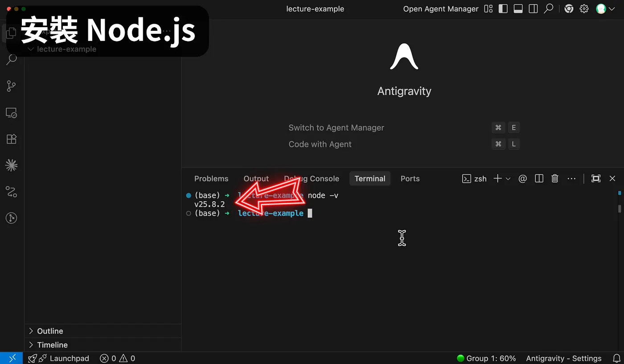The height and width of the screenshot is (364, 624).
Task: Toggle primary sidebar visibility in title bar
Action: [x=503, y=9]
